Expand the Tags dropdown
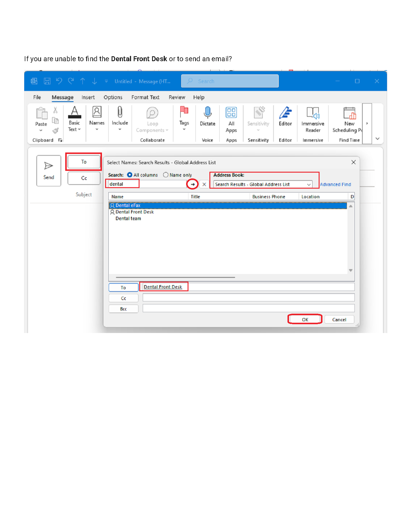The image size is (411, 532). point(184,129)
